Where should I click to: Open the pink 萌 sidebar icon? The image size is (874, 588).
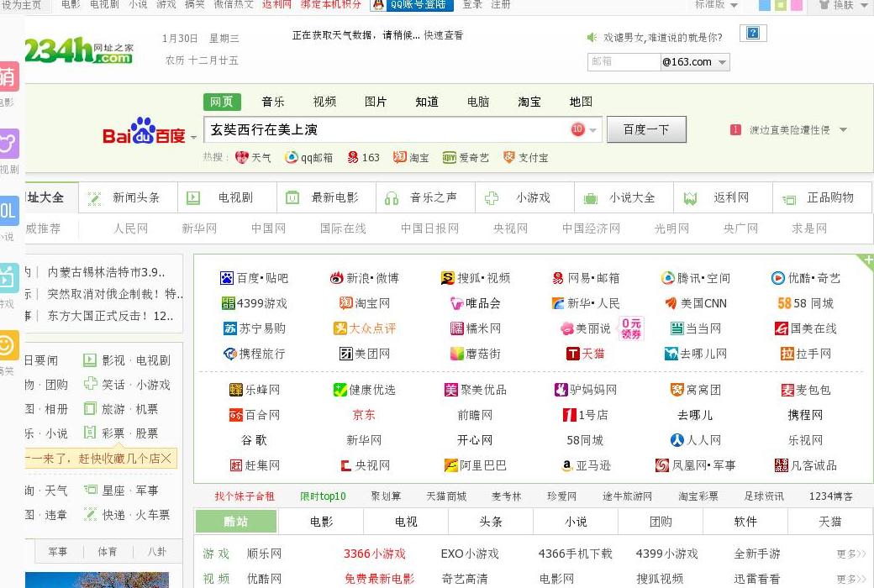(9, 76)
